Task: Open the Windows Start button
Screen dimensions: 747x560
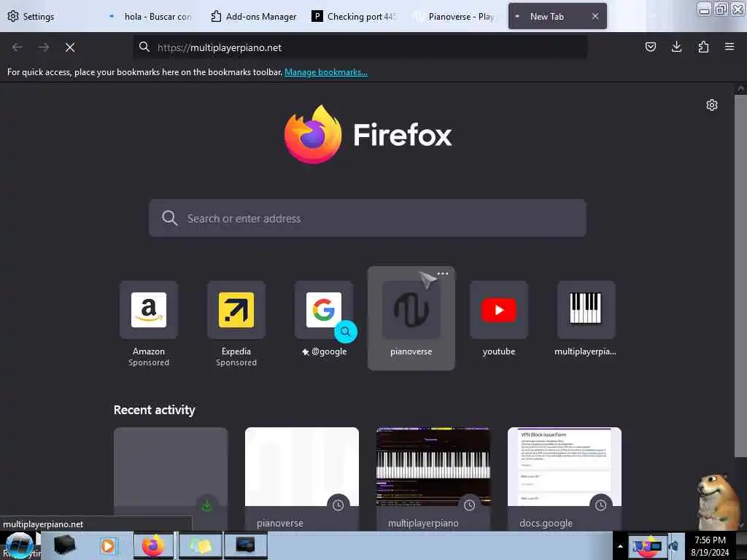Action: [19, 546]
